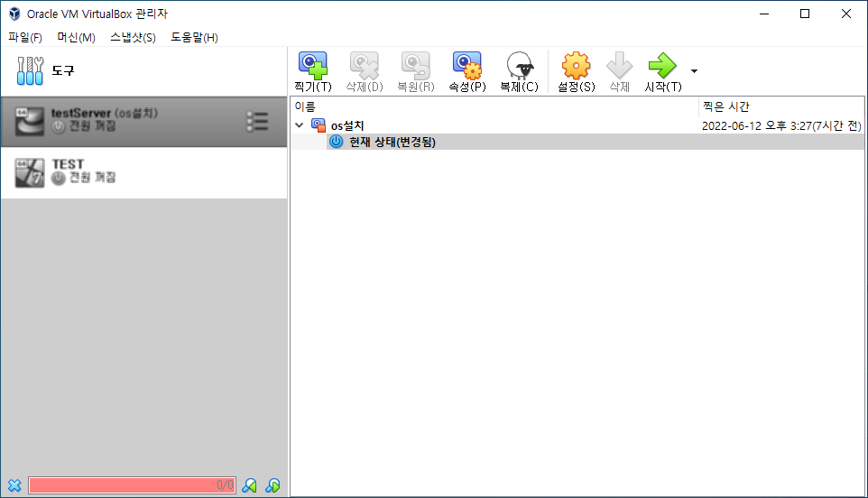Click the current state power icon

point(336,142)
